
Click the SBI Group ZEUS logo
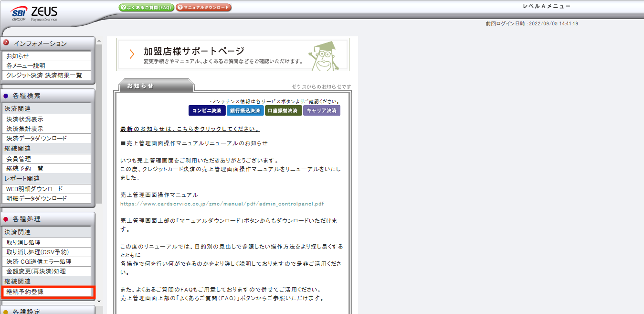[33, 13]
